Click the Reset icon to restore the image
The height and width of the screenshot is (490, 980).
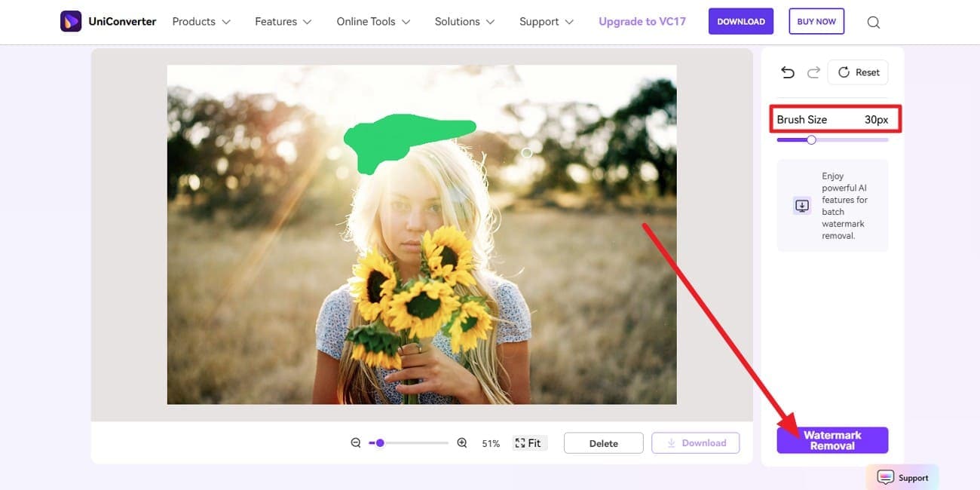pyautogui.click(x=857, y=72)
